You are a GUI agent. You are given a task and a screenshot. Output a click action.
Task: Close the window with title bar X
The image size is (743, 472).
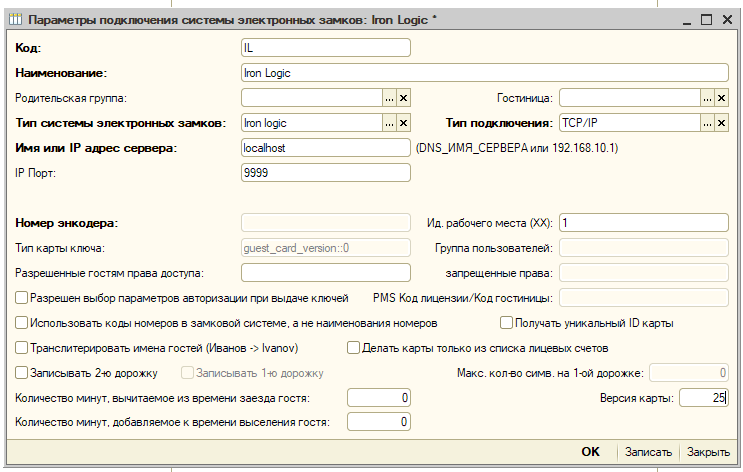tap(727, 20)
